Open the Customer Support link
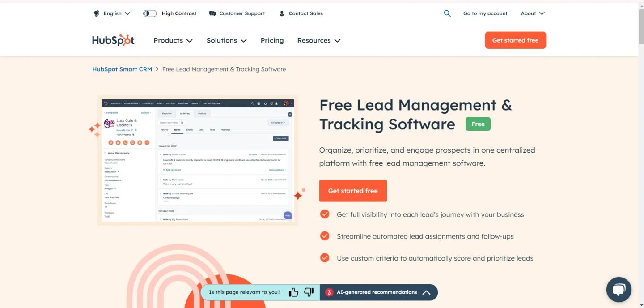The width and height of the screenshot is (644, 308). click(242, 13)
